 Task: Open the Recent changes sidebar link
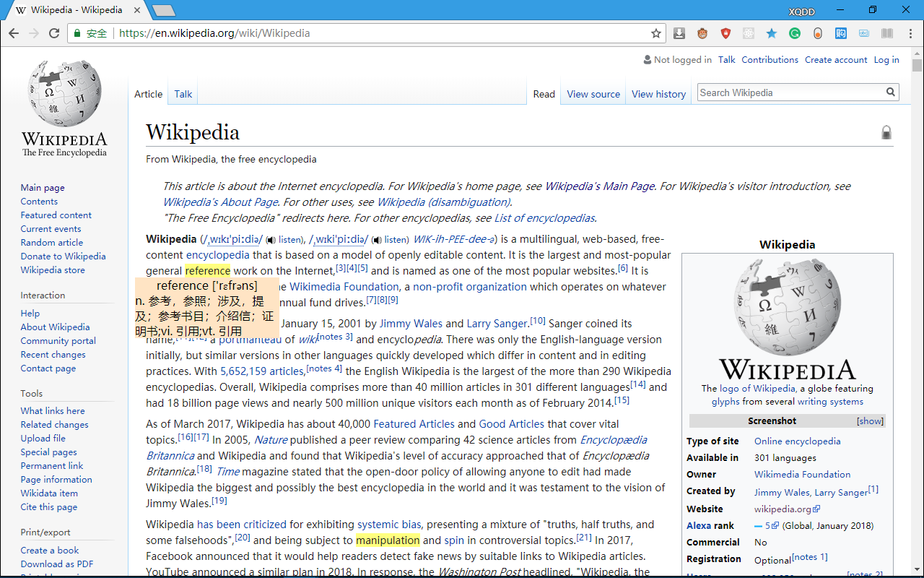point(53,355)
